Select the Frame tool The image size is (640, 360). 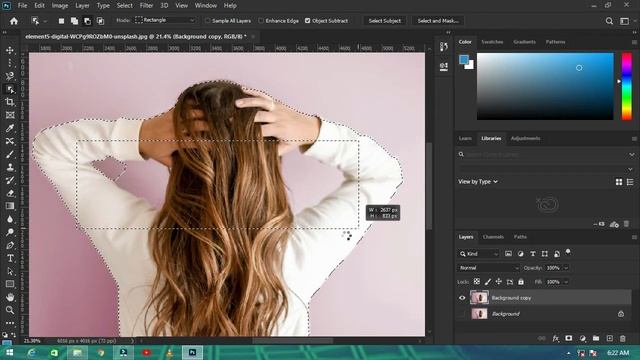(x=10, y=115)
